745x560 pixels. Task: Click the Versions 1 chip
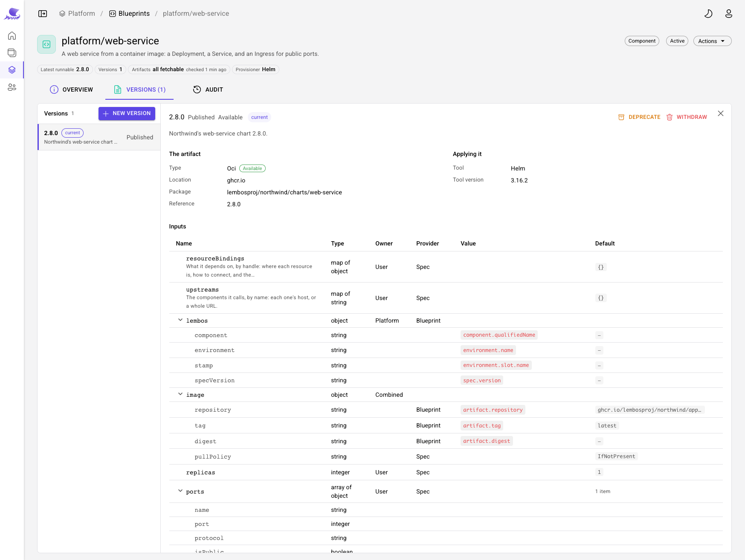pyautogui.click(x=110, y=69)
